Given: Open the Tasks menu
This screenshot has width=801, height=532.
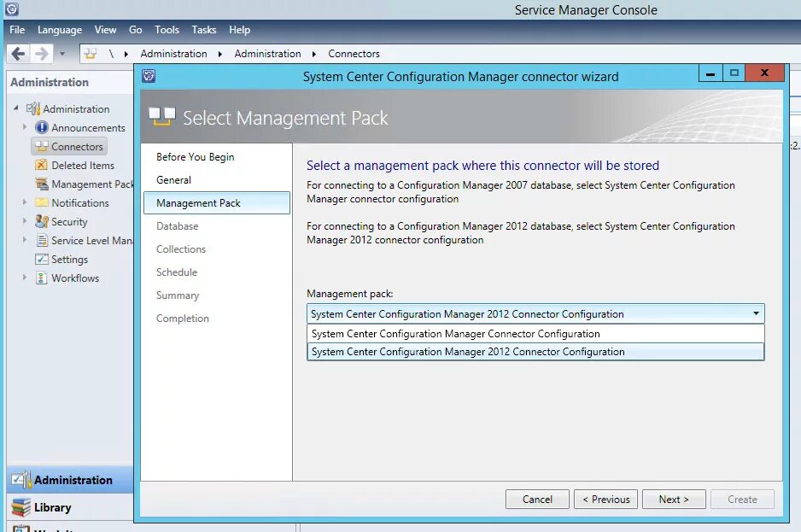Looking at the screenshot, I should tap(204, 30).
